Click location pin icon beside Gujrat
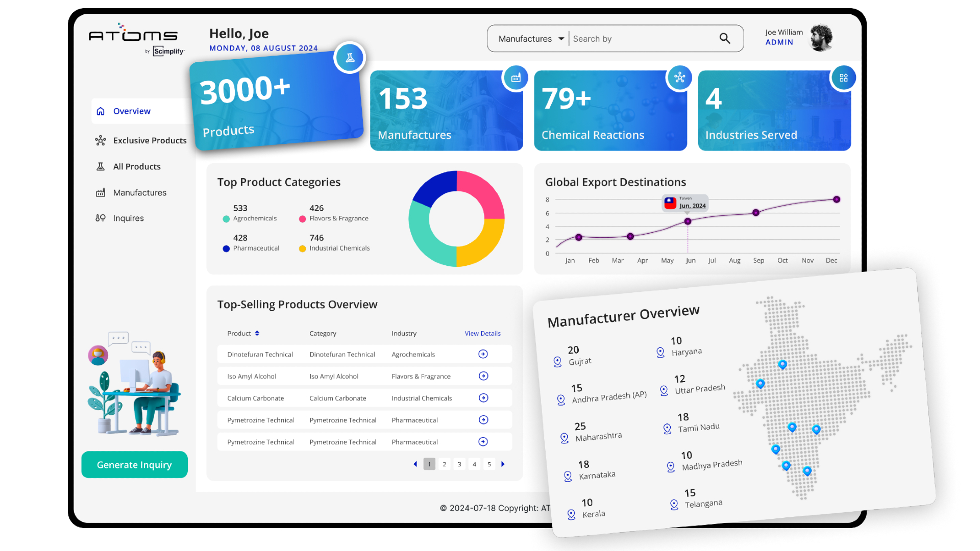Viewport: 980px width, 551px height. [557, 362]
